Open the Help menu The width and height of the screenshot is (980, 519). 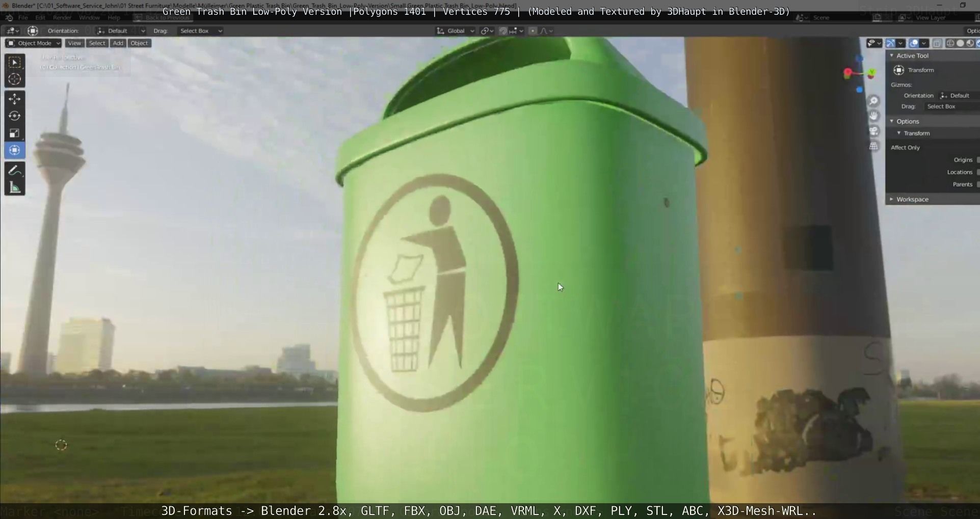pos(114,17)
